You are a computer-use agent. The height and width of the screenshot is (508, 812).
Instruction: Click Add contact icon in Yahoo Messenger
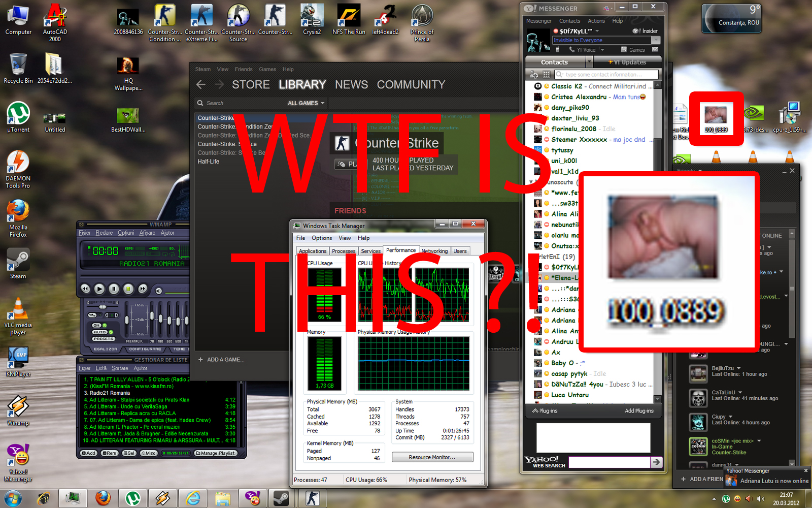coord(534,74)
